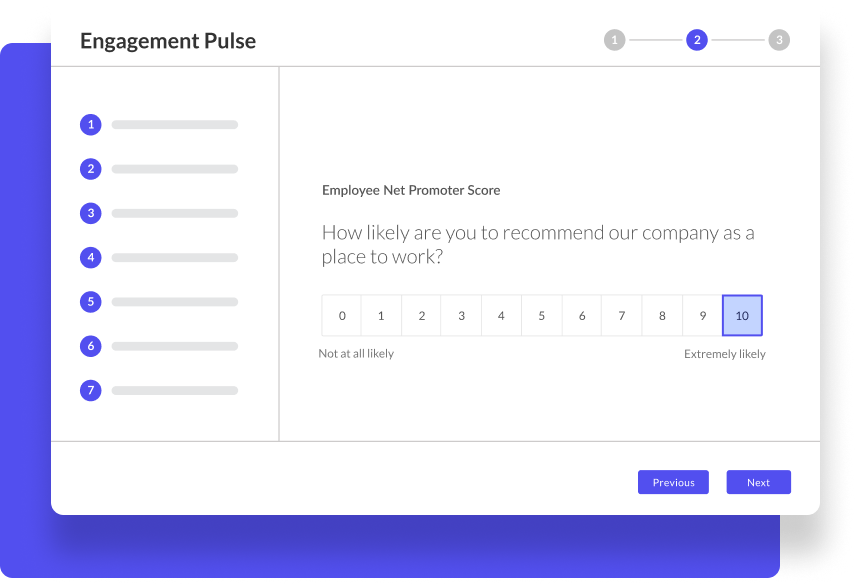Click the Engagement Pulse title
856x585 pixels.
point(168,40)
